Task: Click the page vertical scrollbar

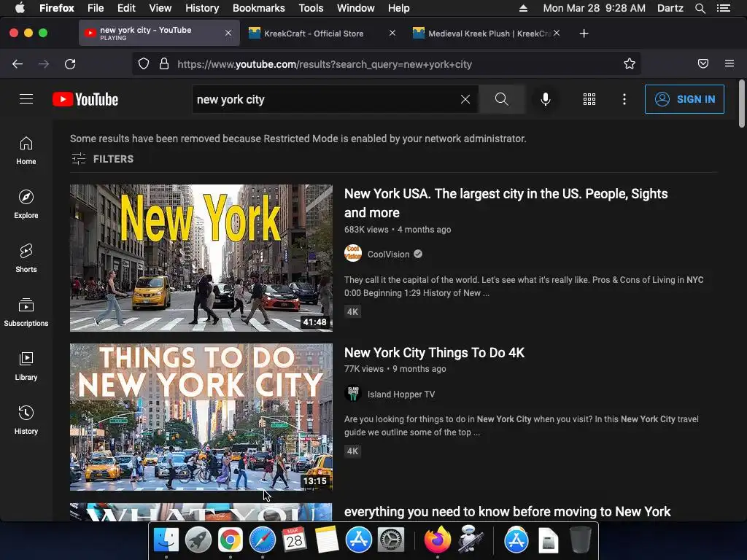Action: click(x=741, y=104)
